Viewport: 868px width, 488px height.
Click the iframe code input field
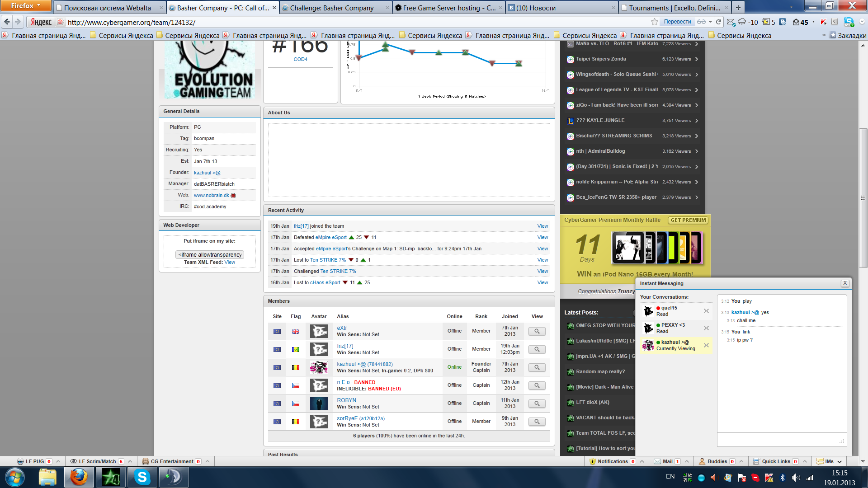pos(210,254)
